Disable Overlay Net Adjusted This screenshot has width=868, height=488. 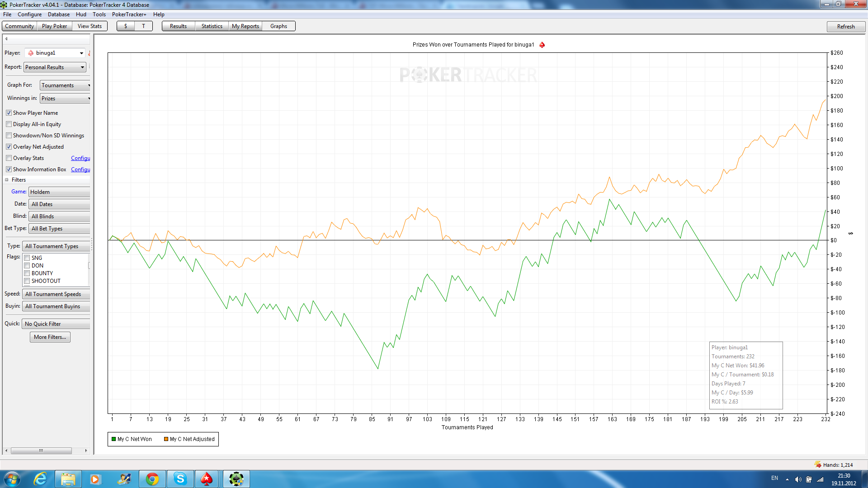coord(9,147)
